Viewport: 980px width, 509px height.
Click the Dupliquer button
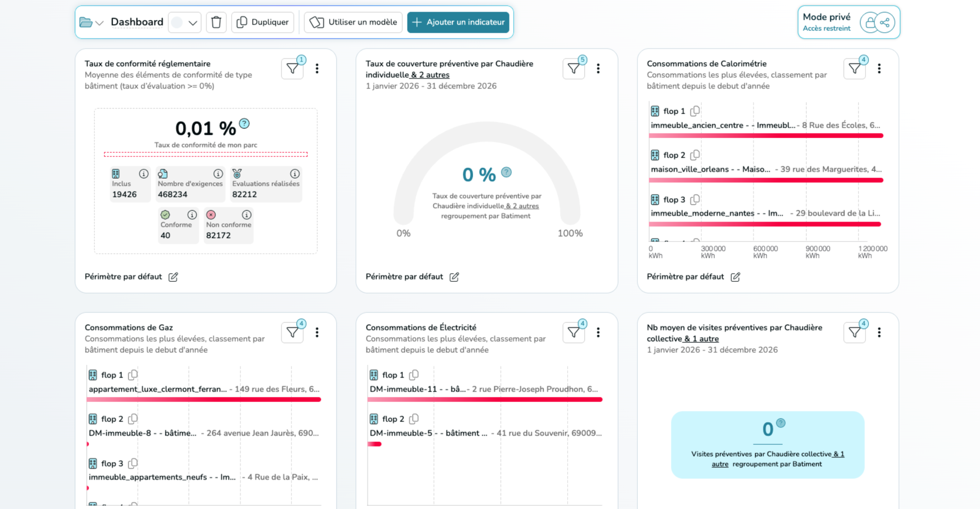click(x=263, y=23)
